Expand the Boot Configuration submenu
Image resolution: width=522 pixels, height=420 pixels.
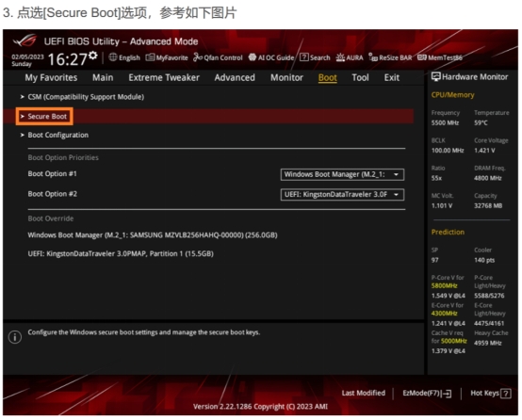pyautogui.click(x=55, y=135)
